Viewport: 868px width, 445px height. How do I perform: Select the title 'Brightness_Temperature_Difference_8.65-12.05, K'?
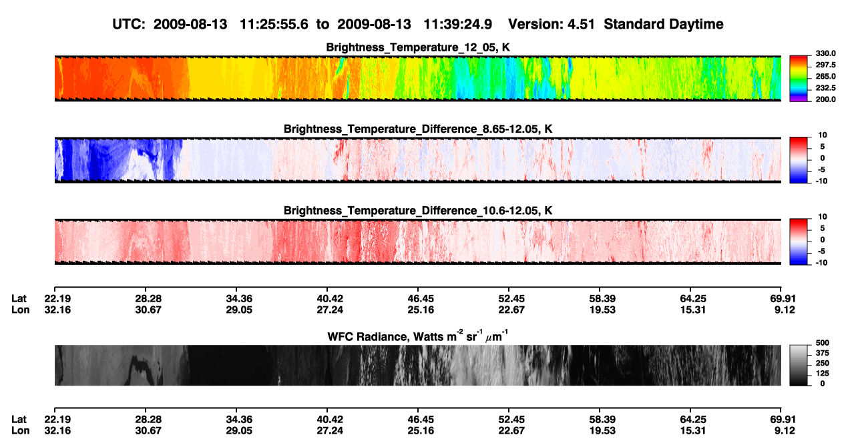pos(418,129)
